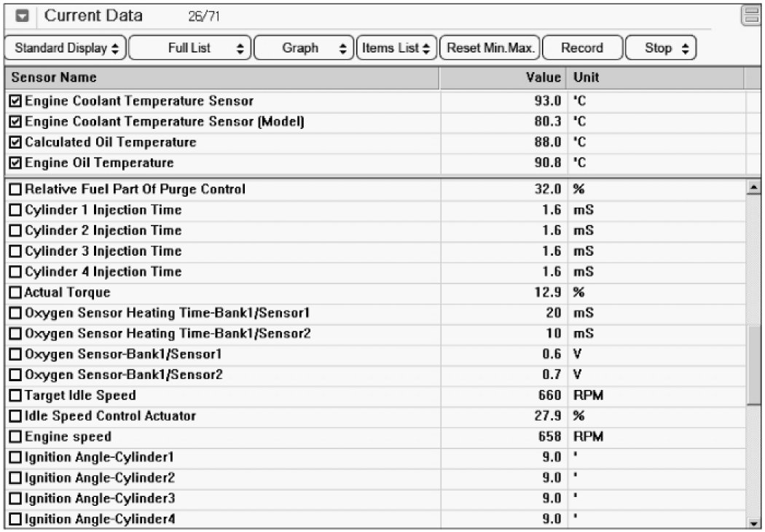Tick Cylinder 1 Injection Time checkbox
This screenshot has width=765, height=532.
coord(15,211)
